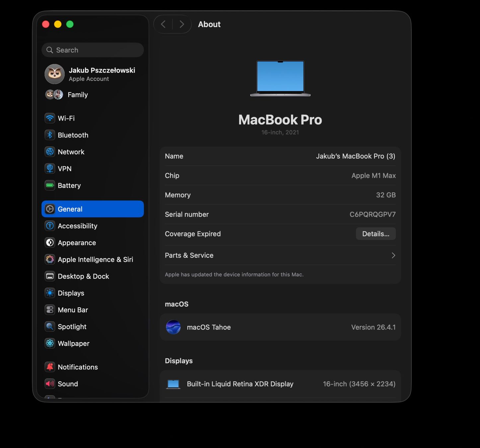Click the search magnifying glass icon
480x448 pixels.
pyautogui.click(x=50, y=50)
